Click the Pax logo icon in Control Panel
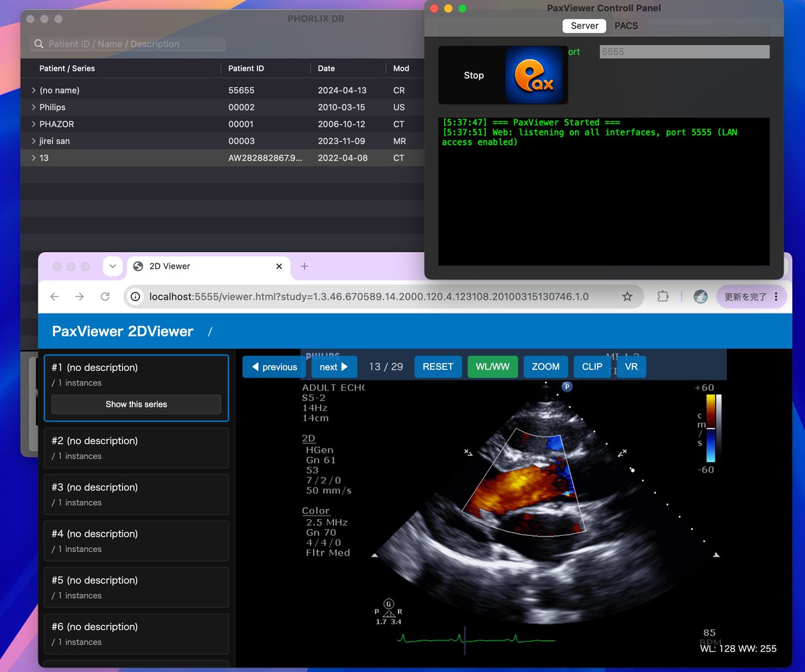This screenshot has width=805, height=672. [x=535, y=75]
